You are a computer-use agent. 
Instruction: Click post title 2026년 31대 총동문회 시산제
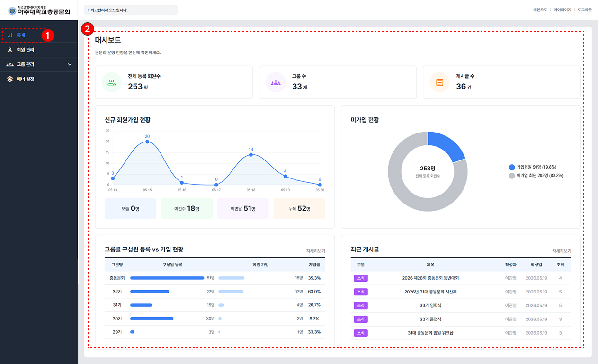tap(430, 292)
